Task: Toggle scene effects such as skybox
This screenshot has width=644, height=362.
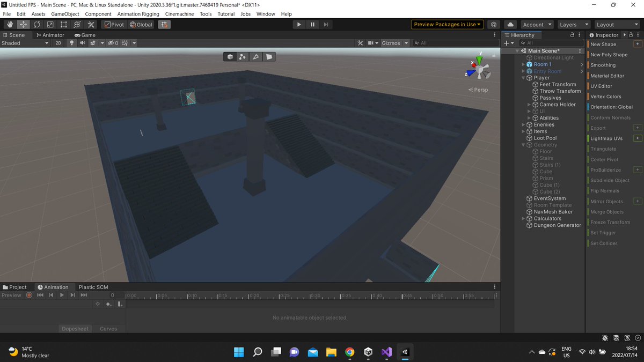Action: 93,43
